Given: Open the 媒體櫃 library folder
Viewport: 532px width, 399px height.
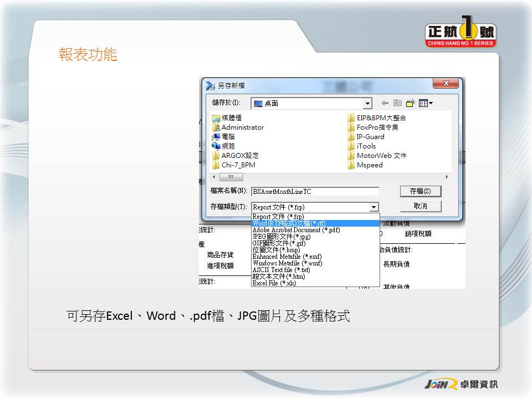Looking at the screenshot, I should point(231,118).
